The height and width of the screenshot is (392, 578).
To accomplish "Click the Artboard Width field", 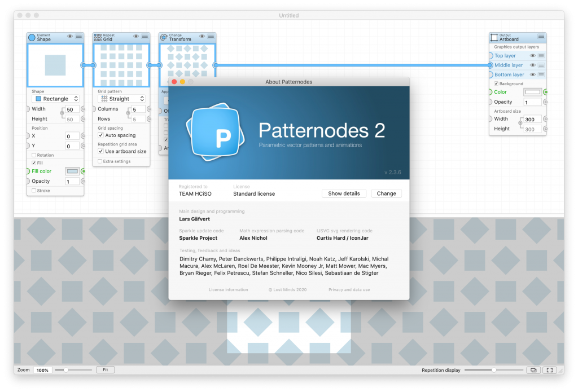I will [533, 120].
